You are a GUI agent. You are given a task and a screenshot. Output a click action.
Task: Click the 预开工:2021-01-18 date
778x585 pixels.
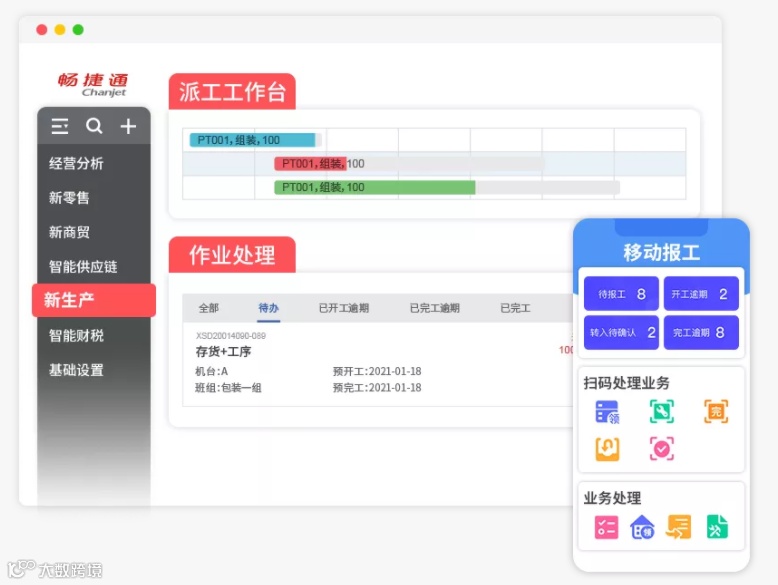377,371
